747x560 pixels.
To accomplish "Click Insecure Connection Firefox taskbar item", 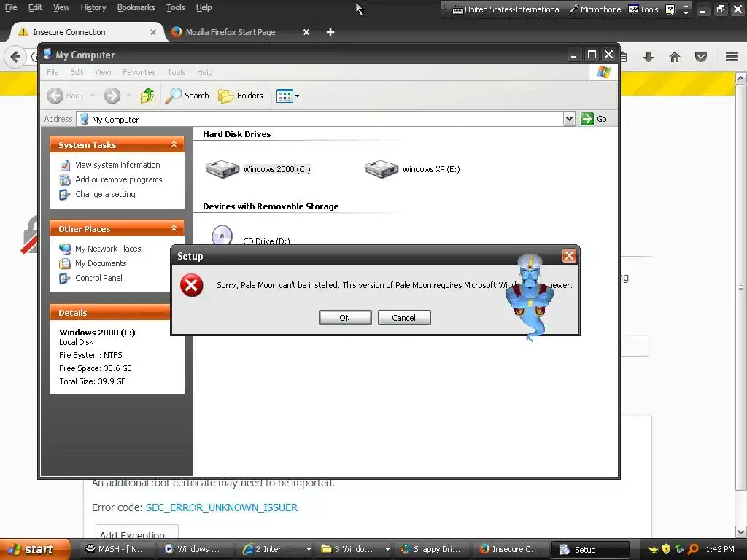I will tap(511, 550).
